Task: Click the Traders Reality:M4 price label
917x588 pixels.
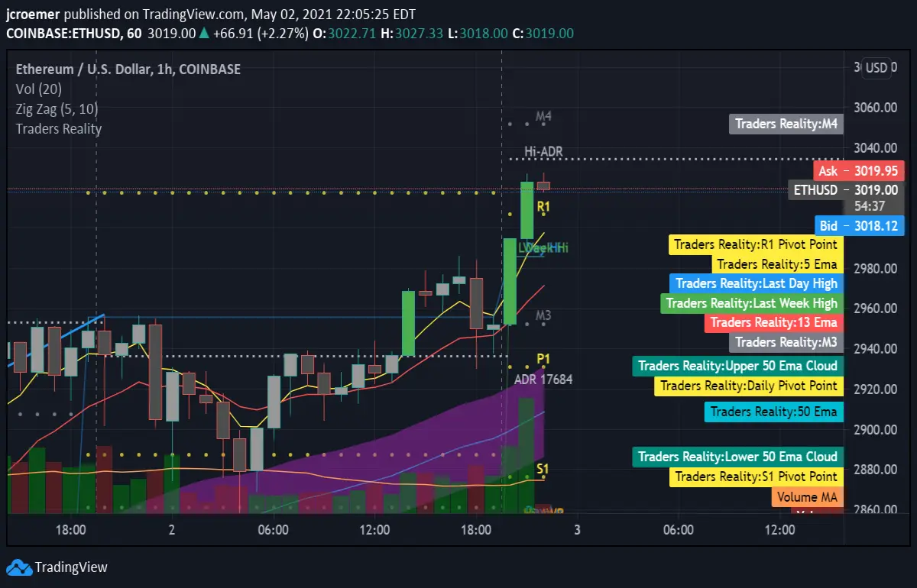Action: pyautogui.click(x=786, y=124)
